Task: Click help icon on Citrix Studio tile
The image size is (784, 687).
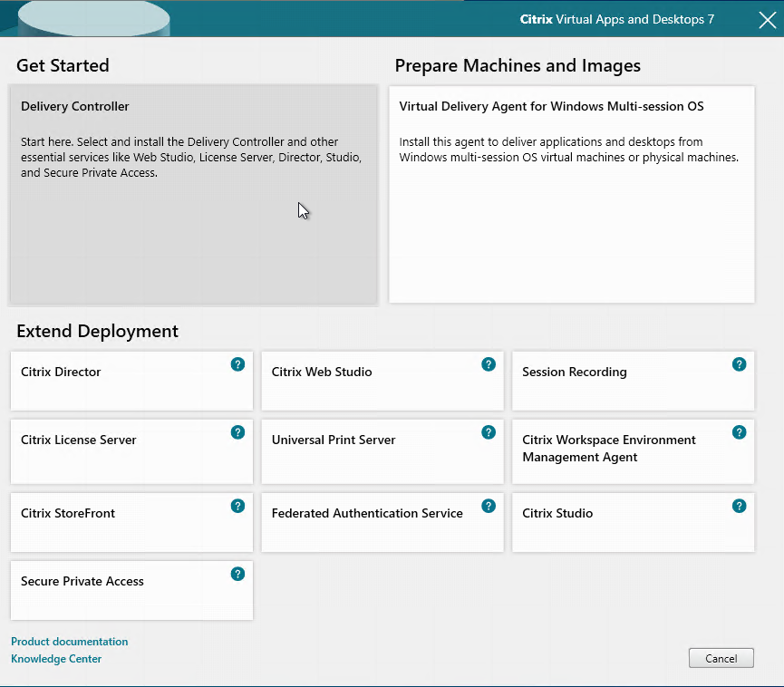Action: click(x=739, y=506)
